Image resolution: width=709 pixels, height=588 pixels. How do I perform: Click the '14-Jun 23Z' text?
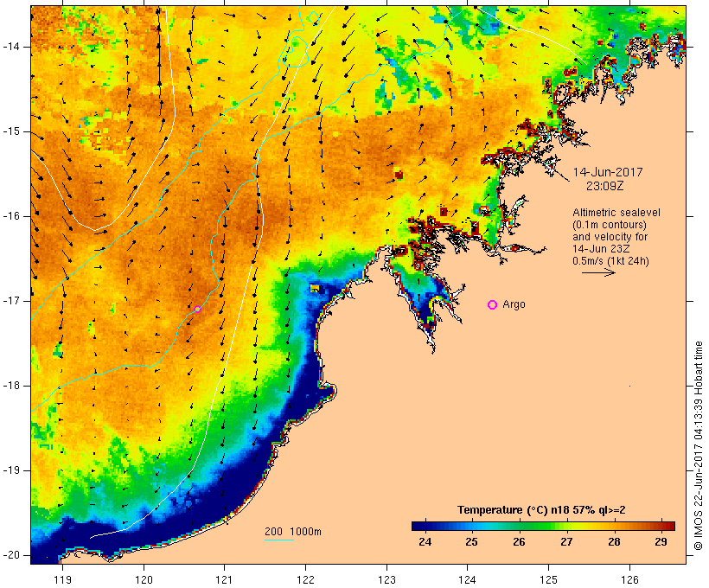(x=601, y=249)
